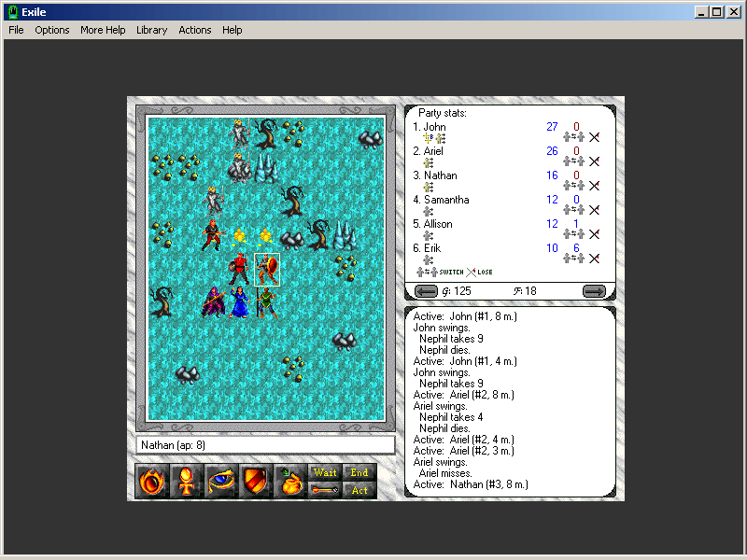Click the 'Ariel misses.' log line
Viewport: 747px width, 560px height.
[445, 473]
